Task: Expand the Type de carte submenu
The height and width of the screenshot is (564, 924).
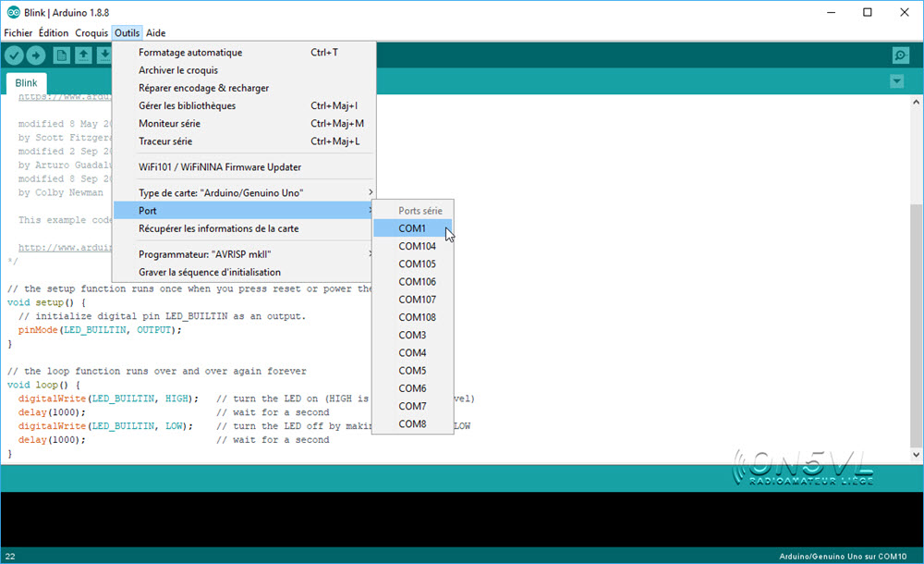Action: 242,193
